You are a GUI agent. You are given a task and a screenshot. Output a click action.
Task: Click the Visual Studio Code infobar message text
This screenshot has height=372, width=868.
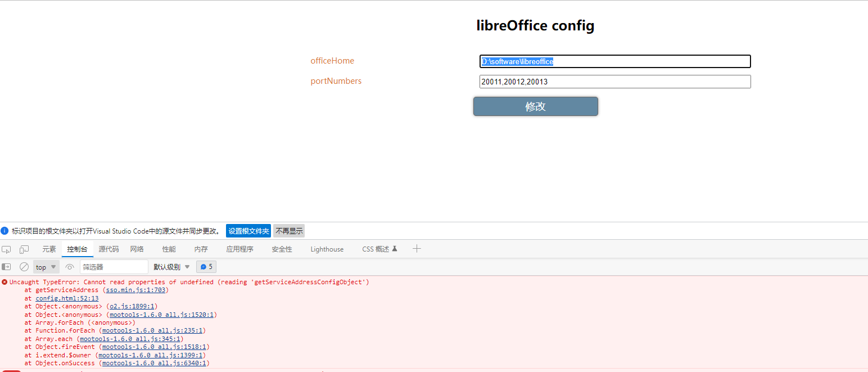[x=117, y=231]
